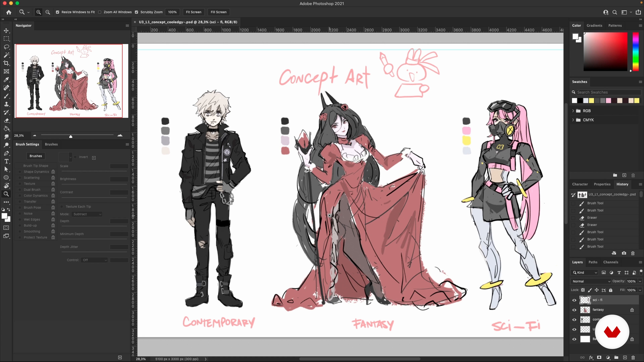Select the Eraser tool in toolbar
This screenshot has width=644, height=362.
[x=6, y=121]
